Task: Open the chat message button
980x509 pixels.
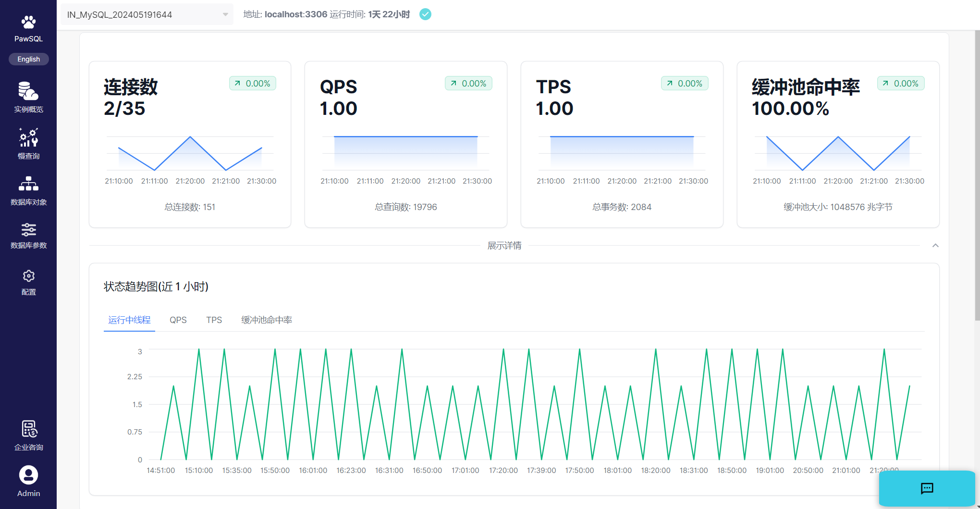Action: pyautogui.click(x=927, y=488)
